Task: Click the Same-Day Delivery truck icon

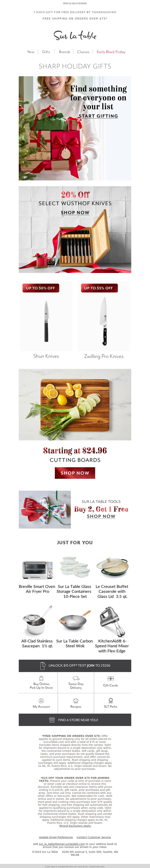Action: coord(76,678)
